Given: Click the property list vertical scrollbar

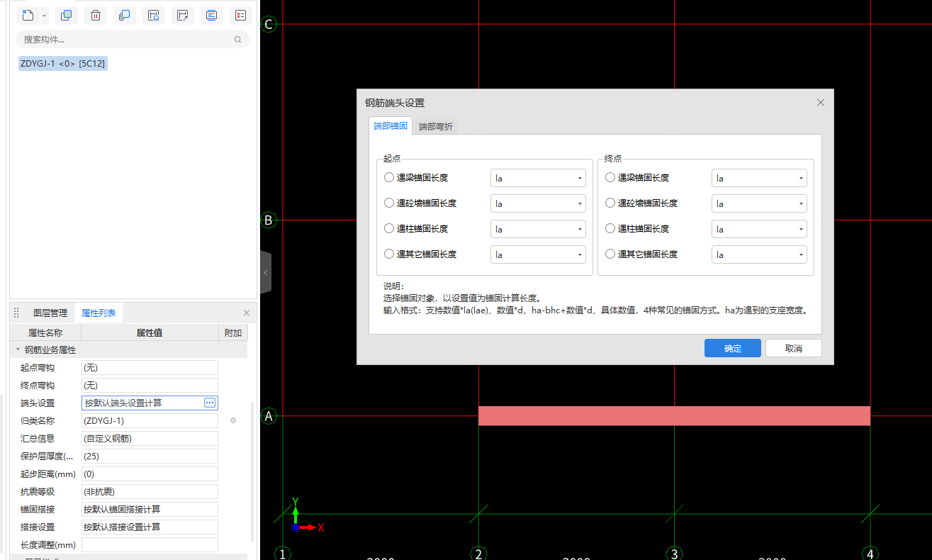Looking at the screenshot, I should 252,474.
